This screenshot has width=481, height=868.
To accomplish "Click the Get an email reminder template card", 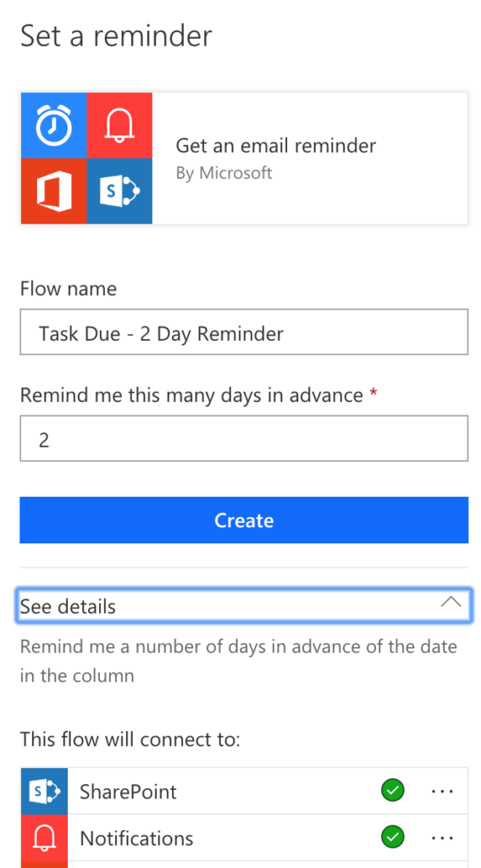I will 244,159.
